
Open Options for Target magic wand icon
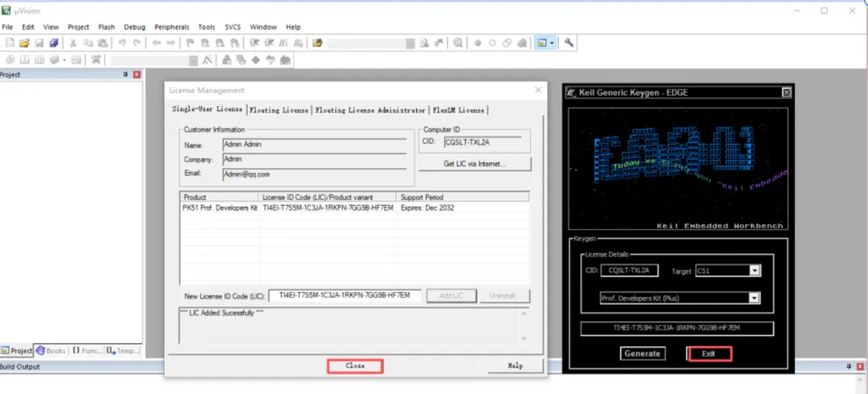point(207,60)
